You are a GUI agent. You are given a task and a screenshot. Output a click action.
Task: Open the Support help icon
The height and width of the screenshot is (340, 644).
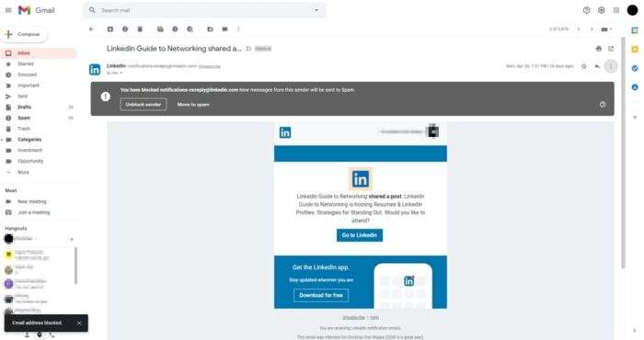point(586,10)
